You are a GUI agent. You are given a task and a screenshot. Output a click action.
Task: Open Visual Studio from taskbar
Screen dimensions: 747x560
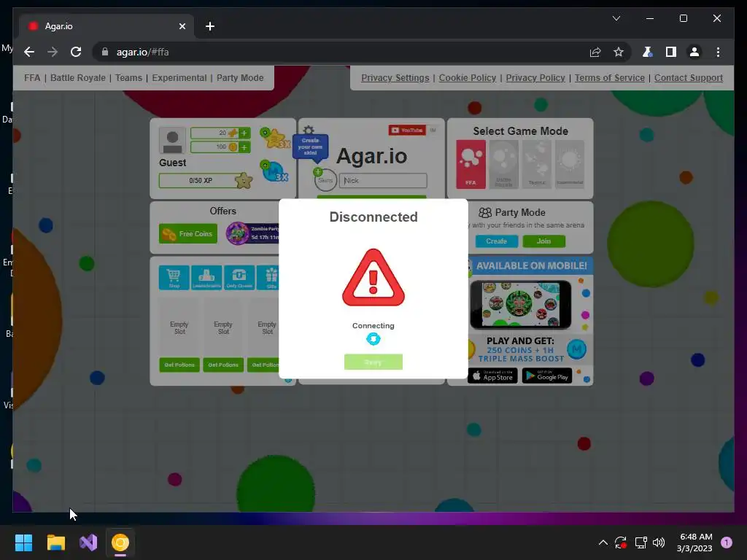(88, 542)
